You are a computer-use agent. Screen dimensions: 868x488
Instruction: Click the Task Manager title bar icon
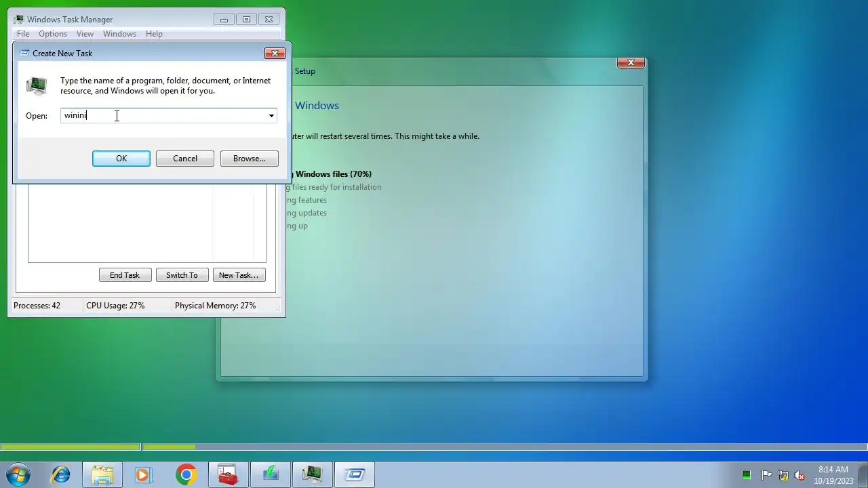[x=19, y=20]
